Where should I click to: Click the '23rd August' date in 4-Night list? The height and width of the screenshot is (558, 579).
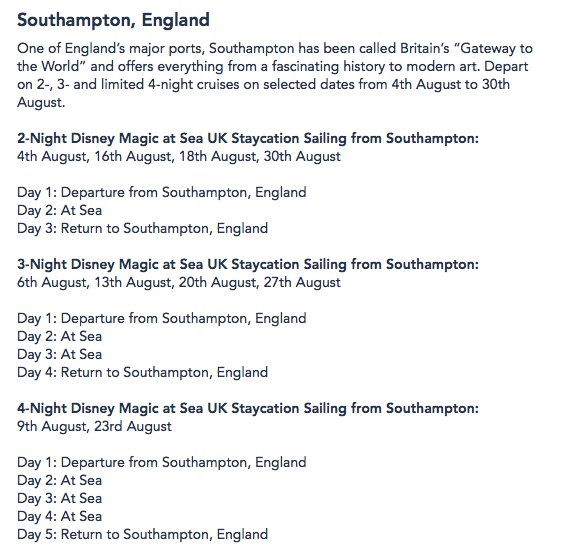[x=133, y=427]
